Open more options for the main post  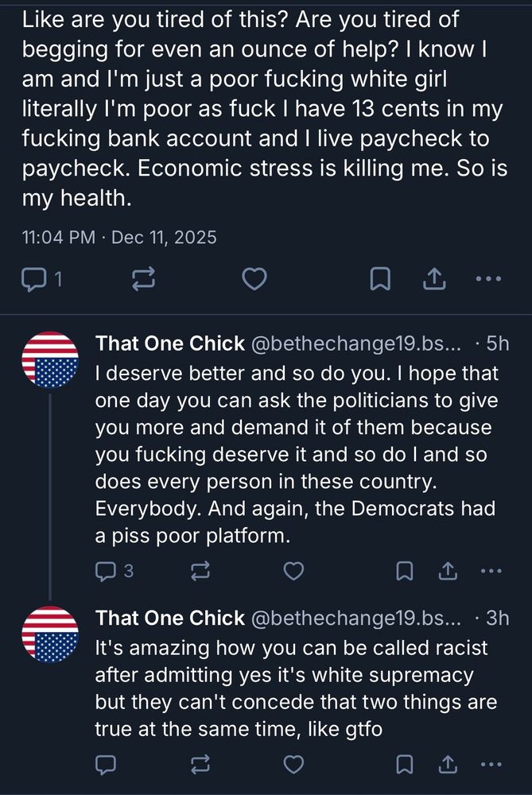487,279
